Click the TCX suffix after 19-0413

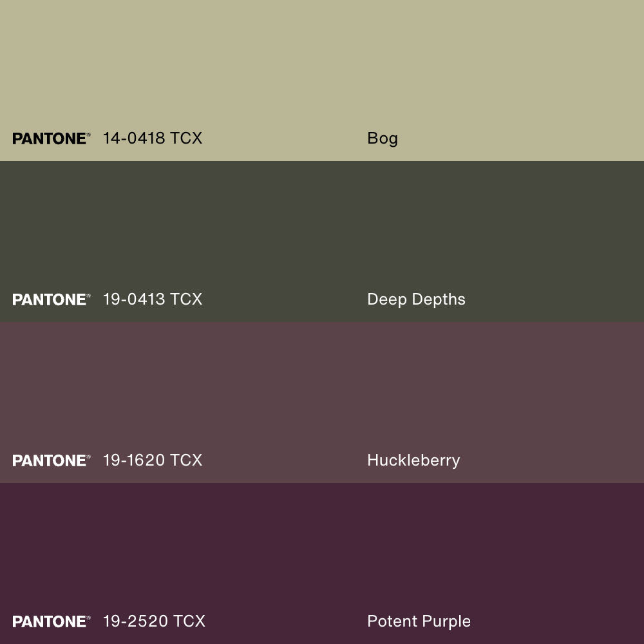[186, 299]
